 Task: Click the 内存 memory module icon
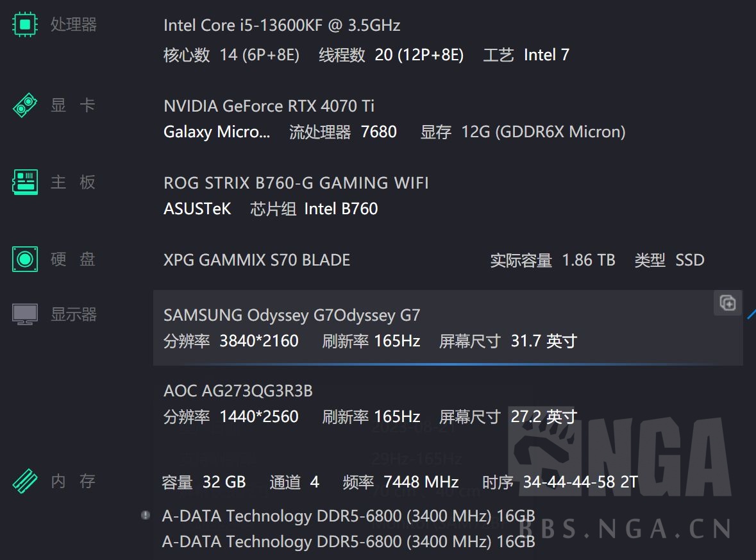click(24, 479)
